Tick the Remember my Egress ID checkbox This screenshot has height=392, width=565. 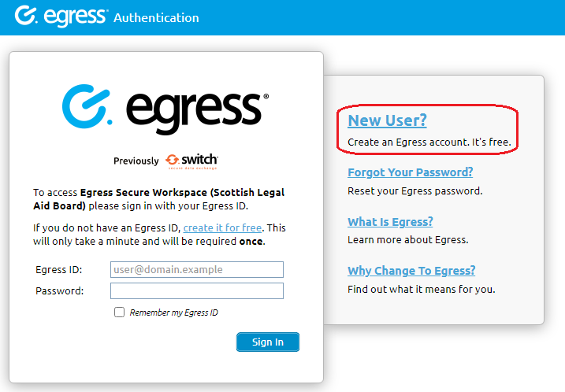(119, 312)
